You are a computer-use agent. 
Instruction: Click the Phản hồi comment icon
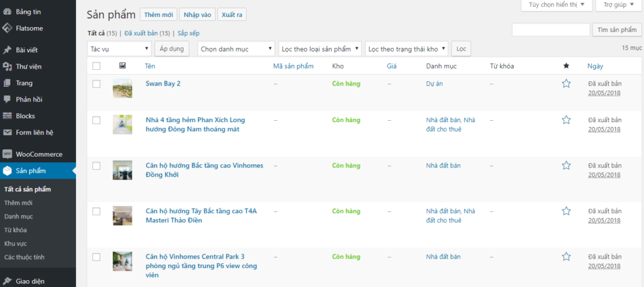click(7, 99)
